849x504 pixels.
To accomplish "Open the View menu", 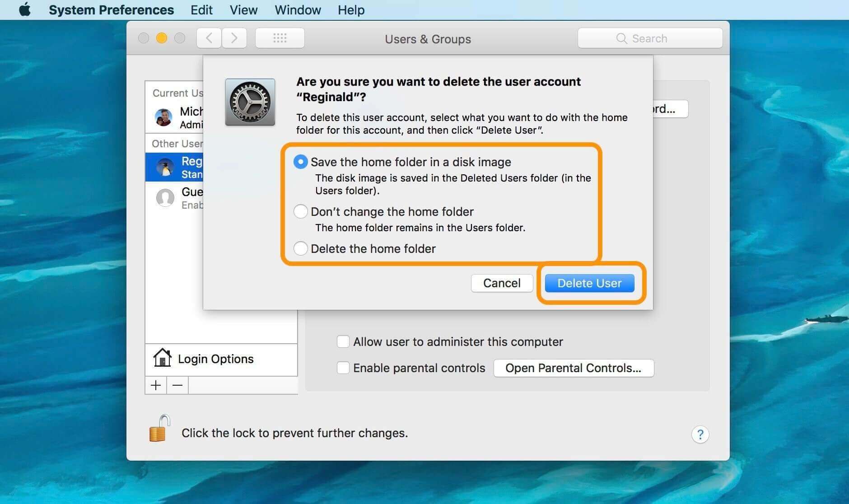I will coord(243,10).
